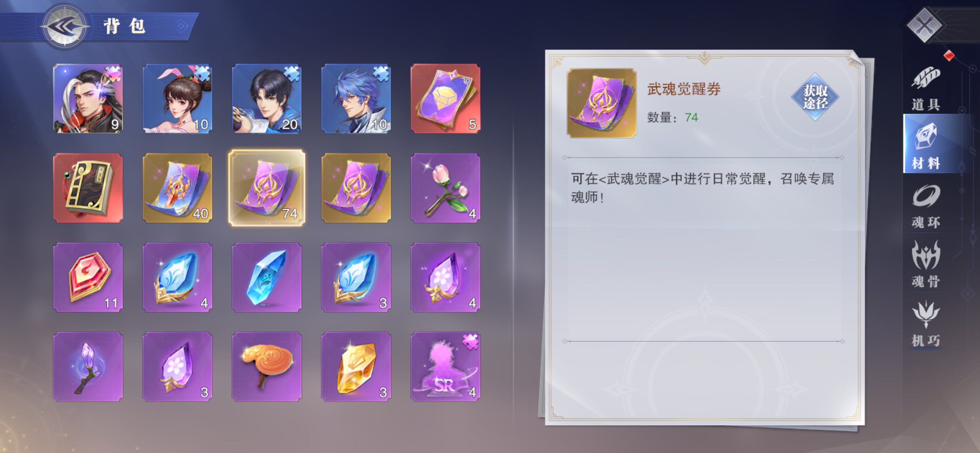Select the white-haired hero fragment with count 9
The image size is (980, 453).
tap(88, 98)
